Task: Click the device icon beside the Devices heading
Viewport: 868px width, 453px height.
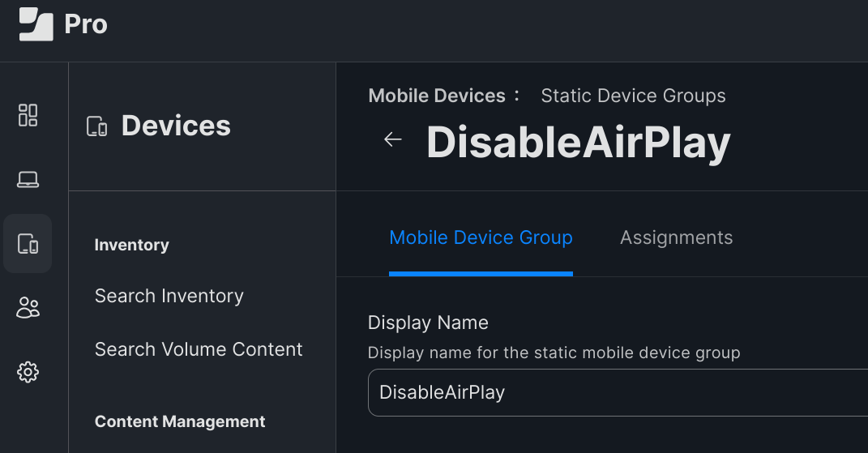Action: (97, 126)
